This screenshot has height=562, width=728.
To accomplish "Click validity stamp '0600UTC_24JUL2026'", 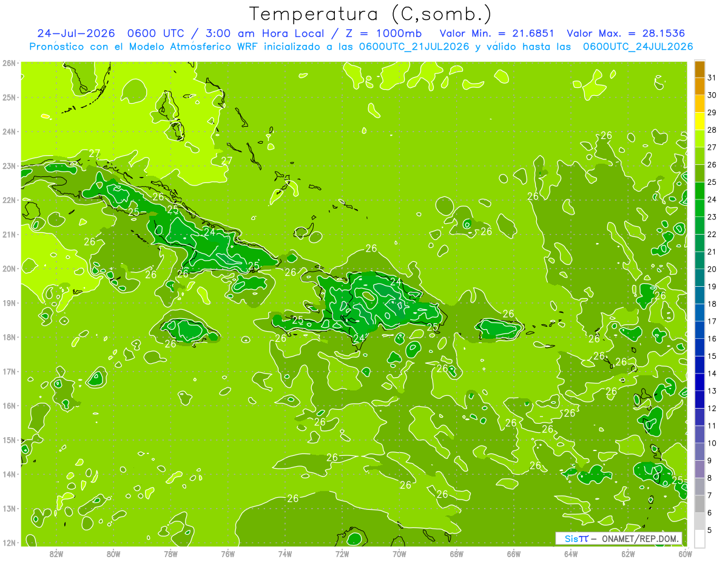I will [x=638, y=47].
